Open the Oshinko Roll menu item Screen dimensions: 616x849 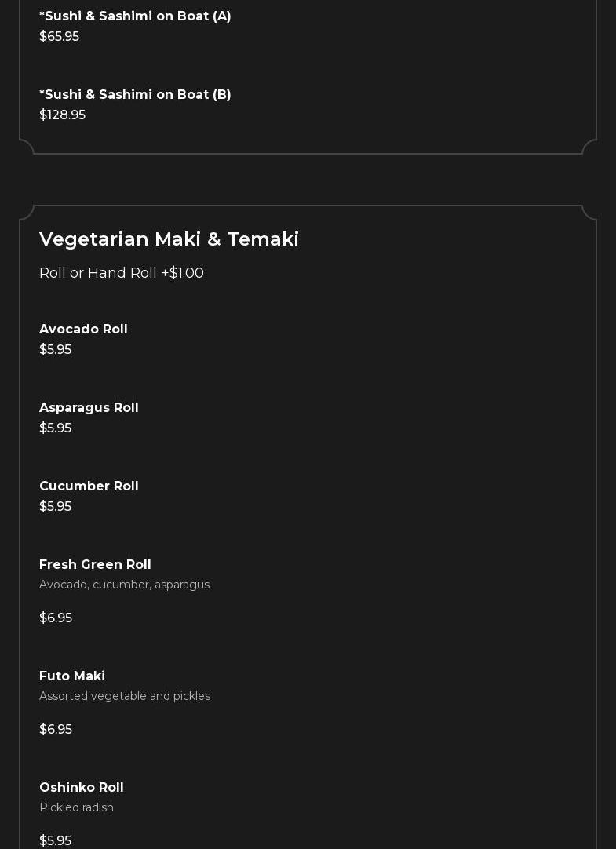[82, 788]
